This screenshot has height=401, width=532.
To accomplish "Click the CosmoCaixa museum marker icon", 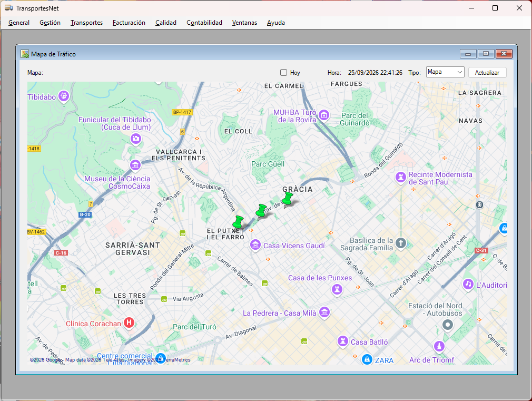I will point(135,165).
